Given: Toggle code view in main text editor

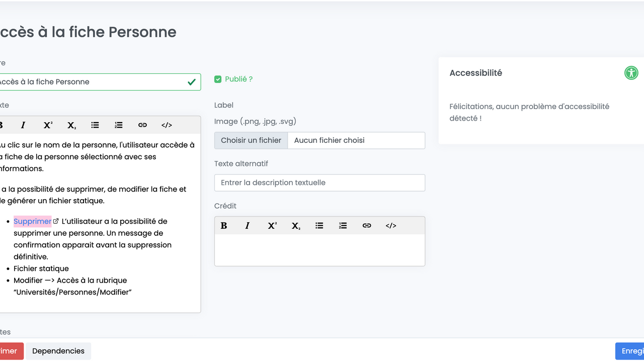Looking at the screenshot, I should point(167,125).
